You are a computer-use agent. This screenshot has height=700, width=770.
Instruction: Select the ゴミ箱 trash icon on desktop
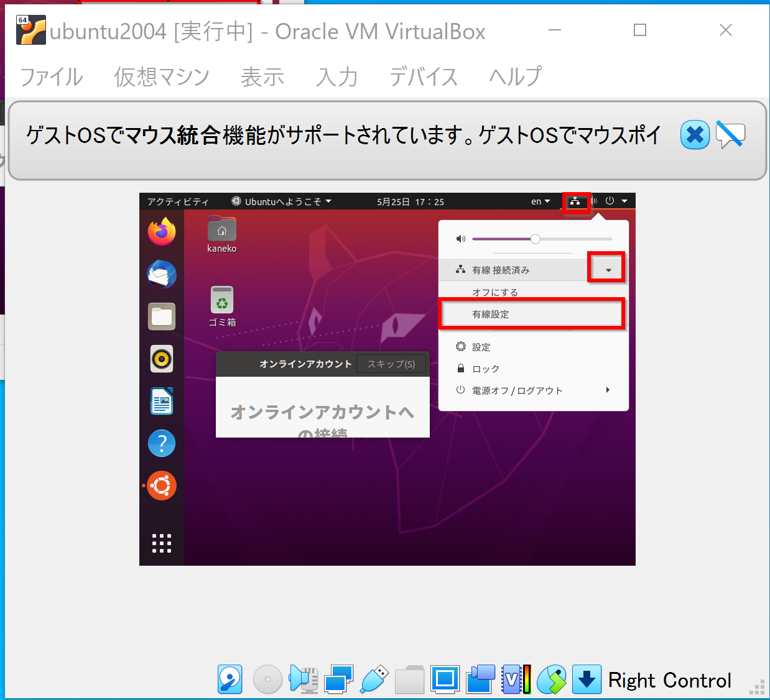(222, 306)
